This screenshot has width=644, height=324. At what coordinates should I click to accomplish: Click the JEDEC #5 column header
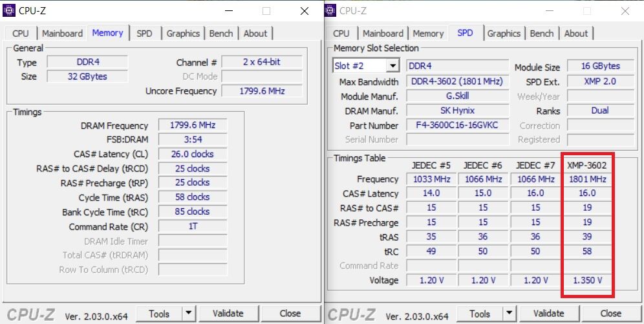[431, 166]
